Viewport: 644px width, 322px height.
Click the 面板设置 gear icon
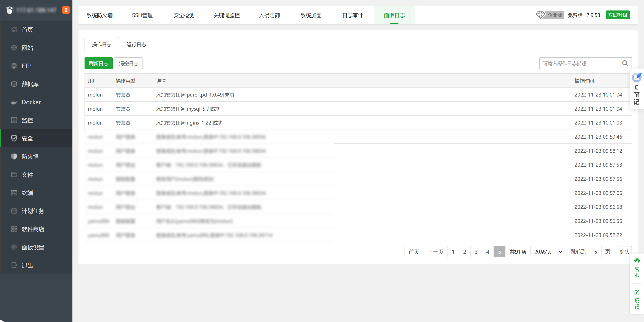click(14, 247)
